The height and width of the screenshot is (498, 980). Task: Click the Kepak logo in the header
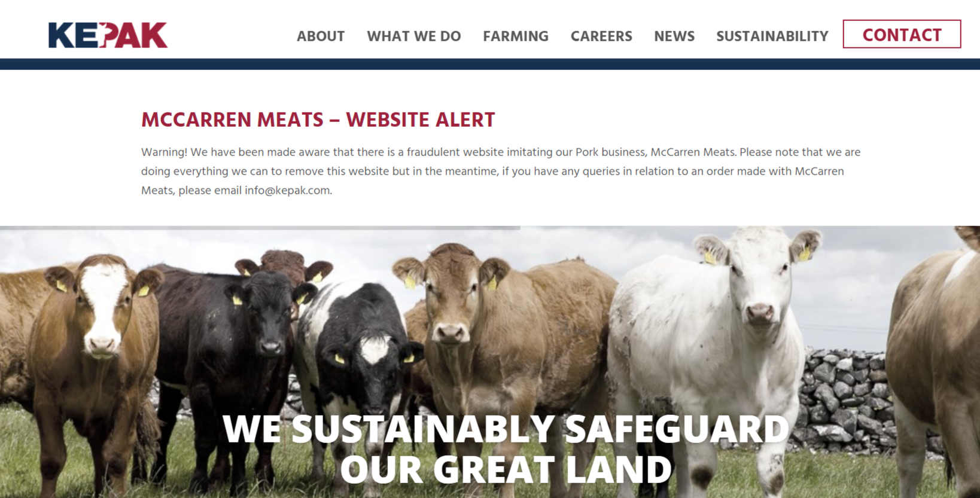pos(108,35)
